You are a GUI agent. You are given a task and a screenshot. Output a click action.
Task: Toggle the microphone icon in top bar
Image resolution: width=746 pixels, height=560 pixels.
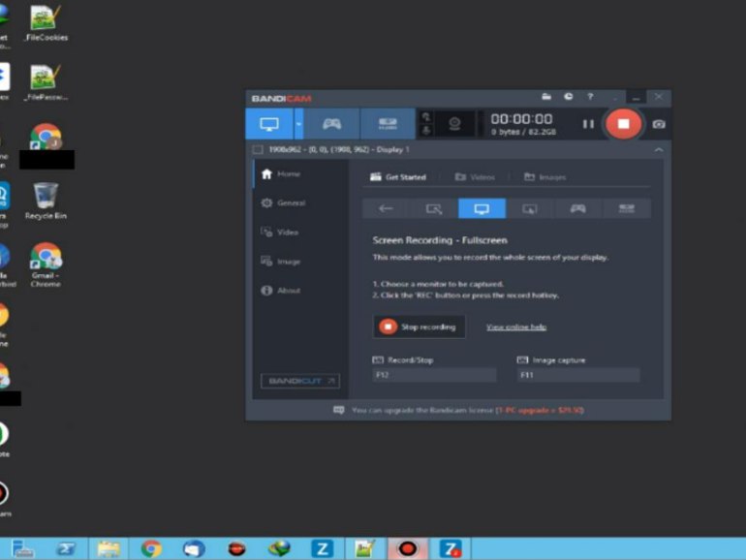(x=426, y=131)
